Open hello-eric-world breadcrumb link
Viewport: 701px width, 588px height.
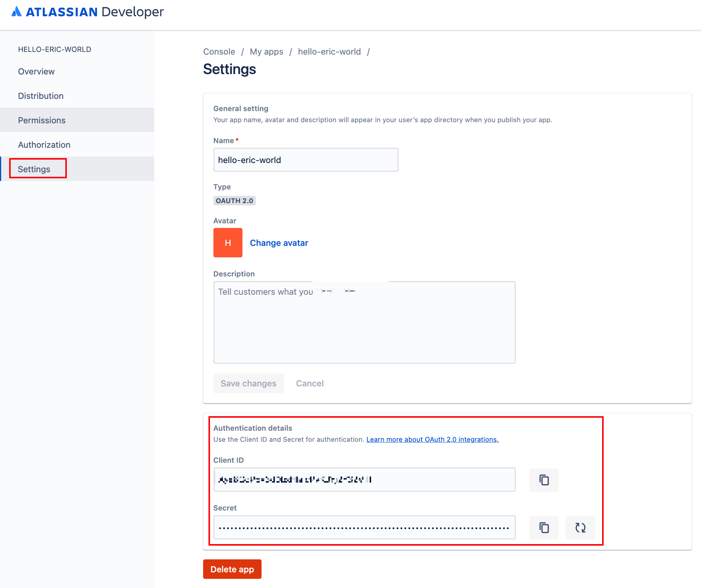330,52
